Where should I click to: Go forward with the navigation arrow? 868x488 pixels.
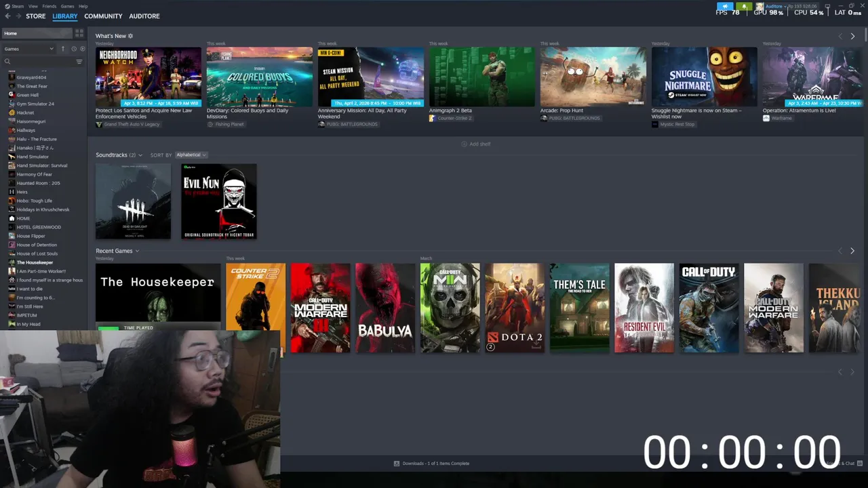tap(18, 16)
